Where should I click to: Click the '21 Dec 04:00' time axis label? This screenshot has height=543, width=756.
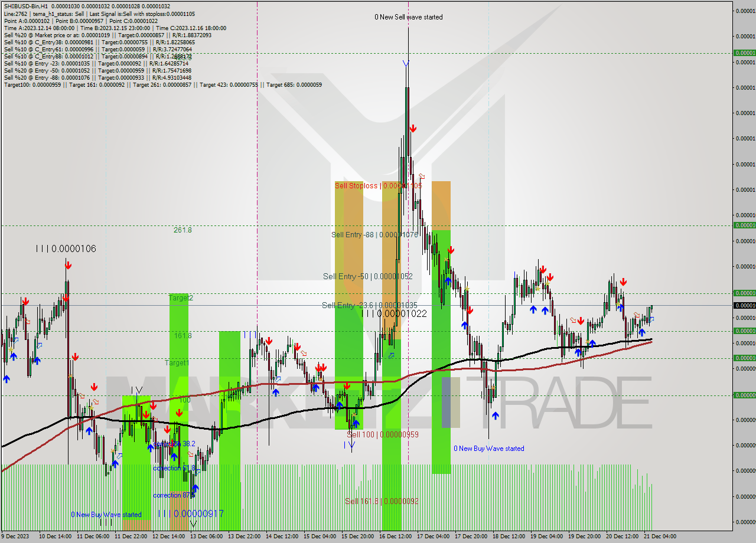click(x=660, y=537)
